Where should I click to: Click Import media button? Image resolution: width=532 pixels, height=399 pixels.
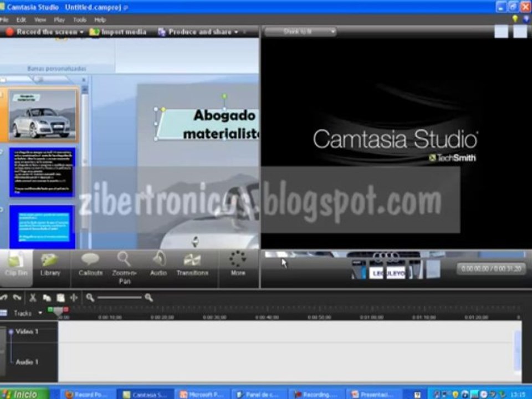click(x=117, y=32)
